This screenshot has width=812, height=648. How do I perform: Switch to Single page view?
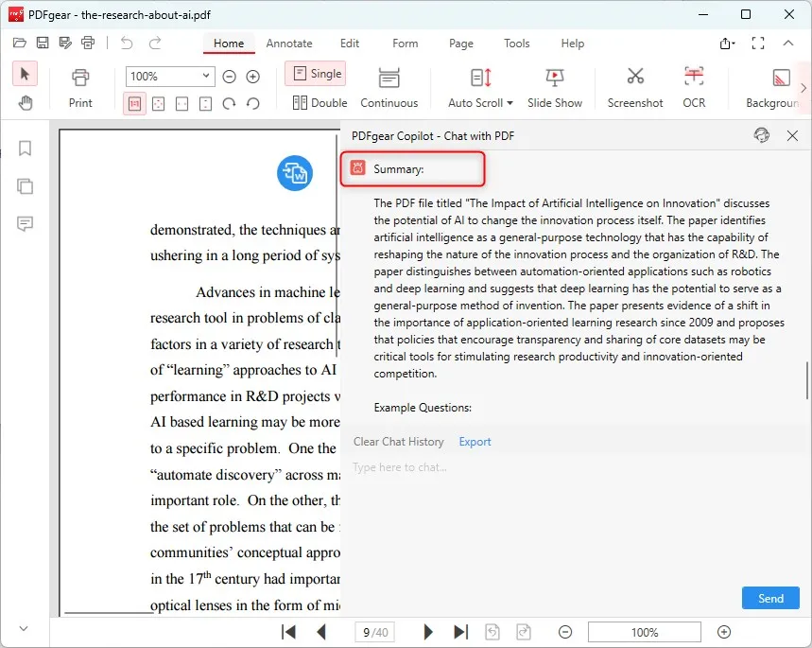316,74
